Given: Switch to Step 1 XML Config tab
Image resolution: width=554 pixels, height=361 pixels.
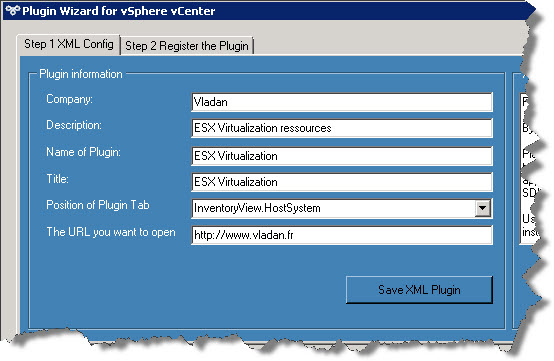Looking at the screenshot, I should coord(69,45).
